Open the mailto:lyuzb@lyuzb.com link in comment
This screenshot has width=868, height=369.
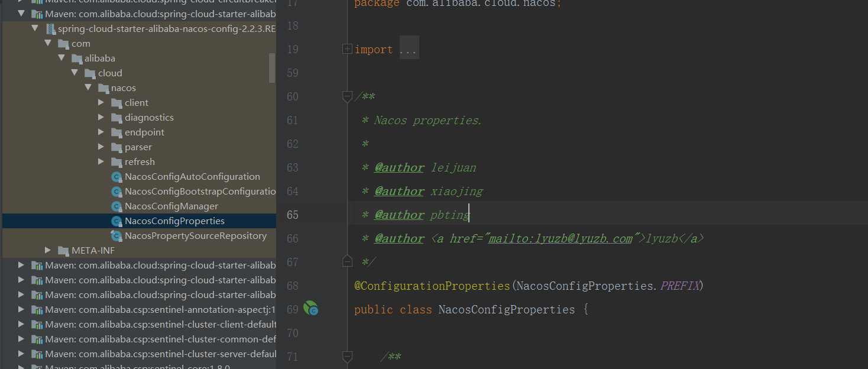click(x=560, y=239)
